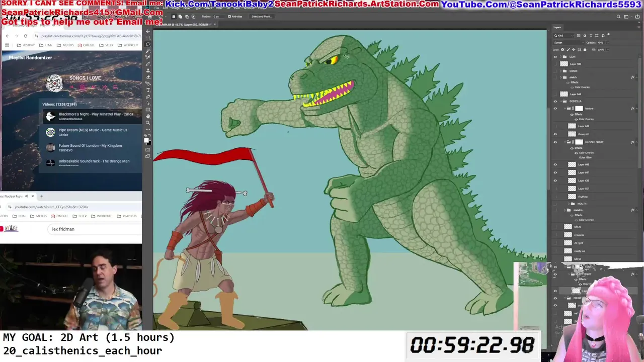This screenshot has height=362, width=644.
Task: Filter layers by pixel type
Action: click(579, 36)
